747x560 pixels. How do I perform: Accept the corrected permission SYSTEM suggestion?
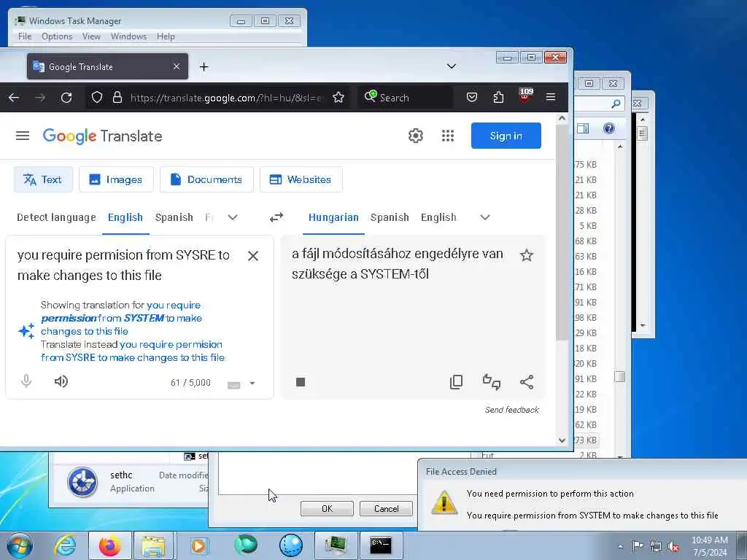[122, 318]
